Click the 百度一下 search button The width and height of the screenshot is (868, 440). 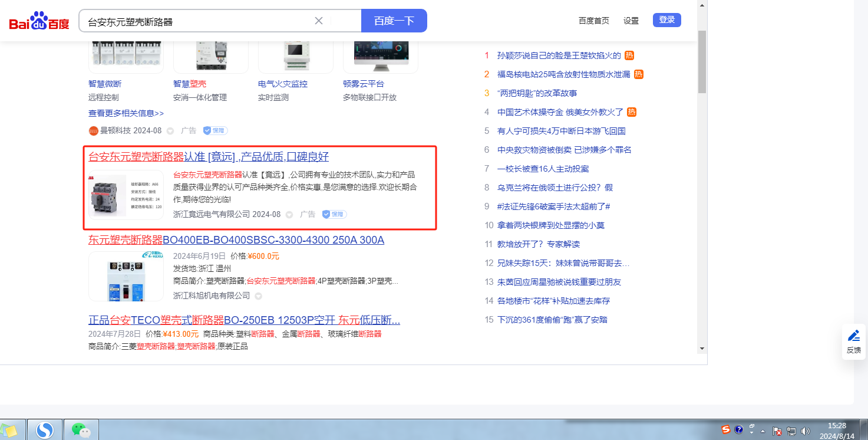[x=394, y=21]
